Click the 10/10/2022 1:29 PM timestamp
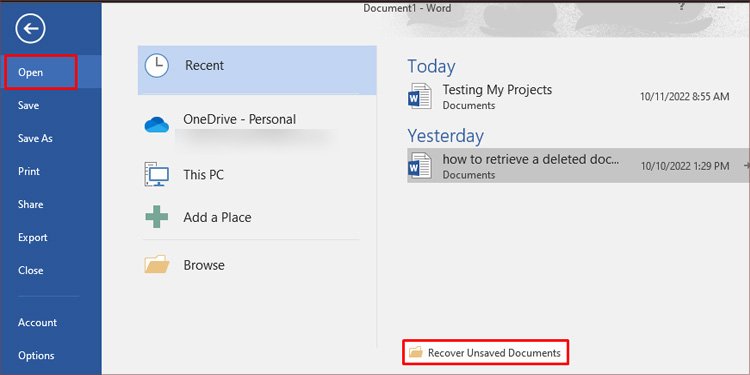750x375 pixels. coord(684,166)
